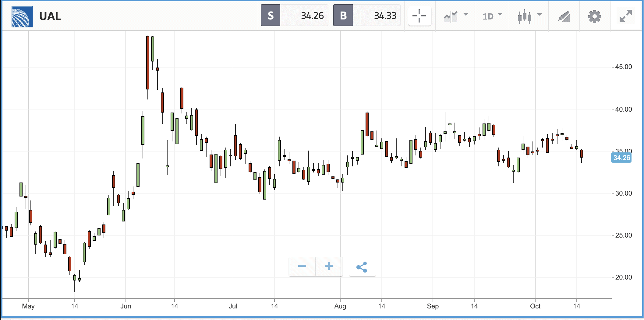Open the drawing tools icon
644x320 pixels.
564,16
